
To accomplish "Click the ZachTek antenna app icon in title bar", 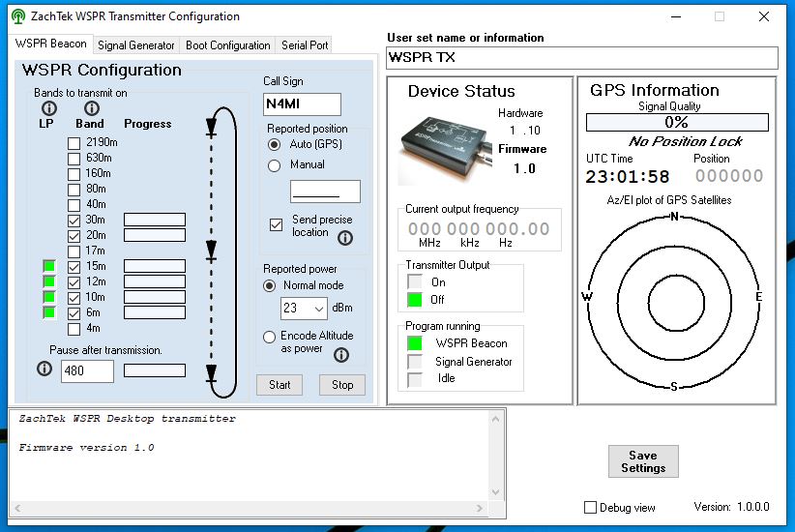I will coord(18,16).
